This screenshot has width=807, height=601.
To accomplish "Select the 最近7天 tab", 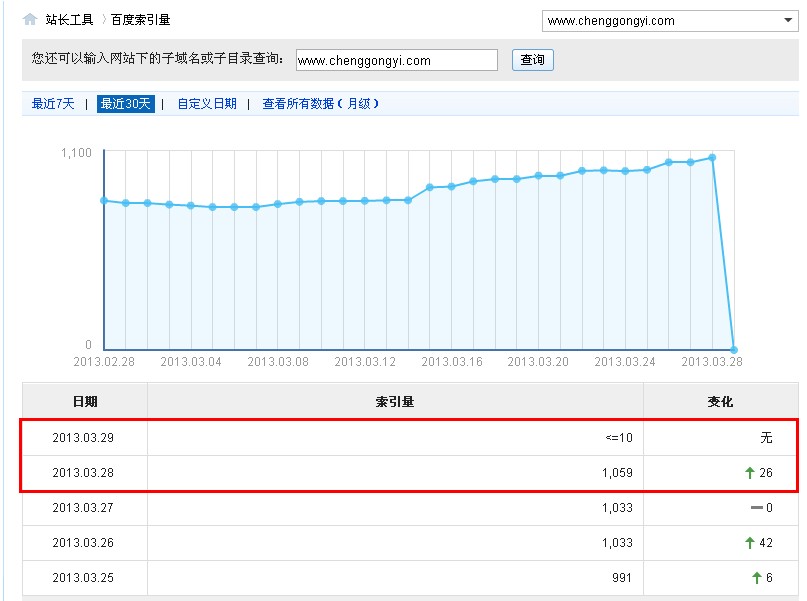I will pos(53,103).
